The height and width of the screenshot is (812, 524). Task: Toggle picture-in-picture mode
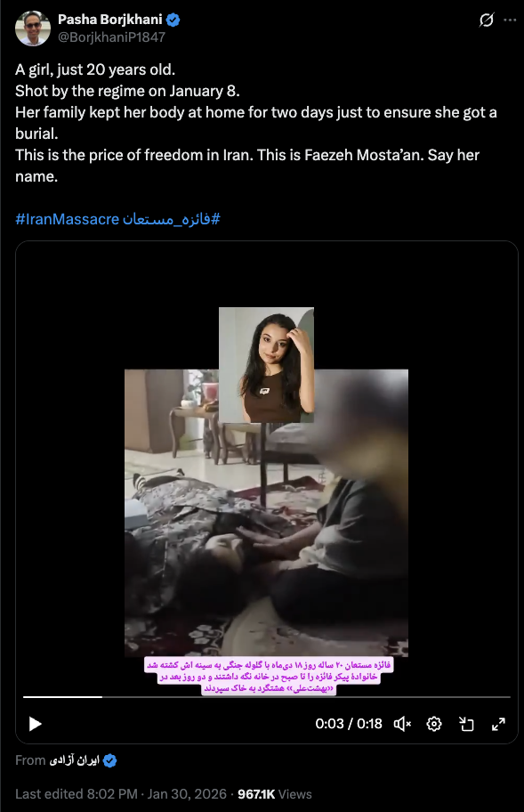click(466, 724)
